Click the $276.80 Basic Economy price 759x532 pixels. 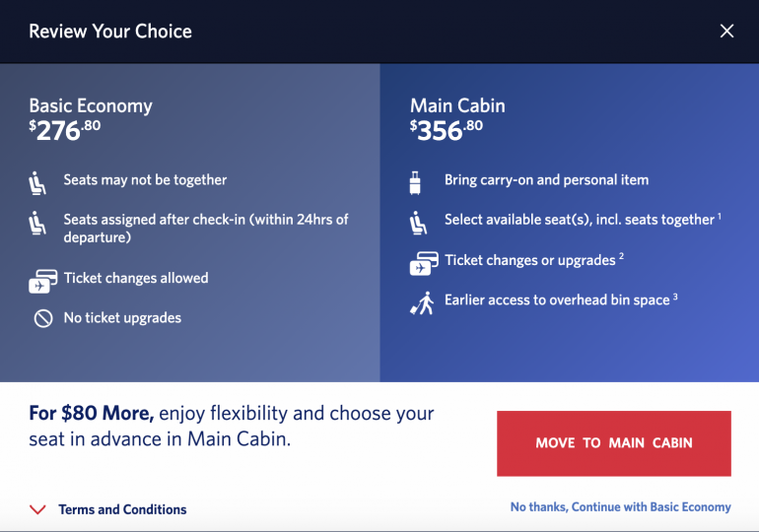pos(65,130)
